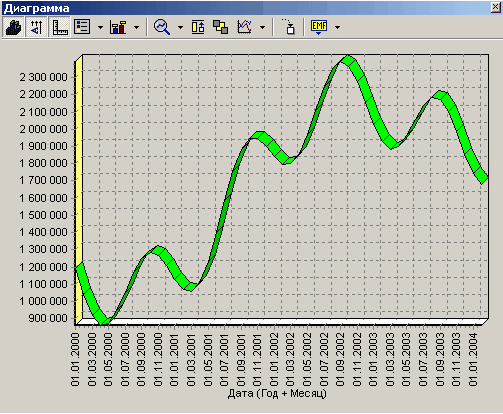Open the zoom tool dropdown arrow
503x414 pixels.
(180, 27)
